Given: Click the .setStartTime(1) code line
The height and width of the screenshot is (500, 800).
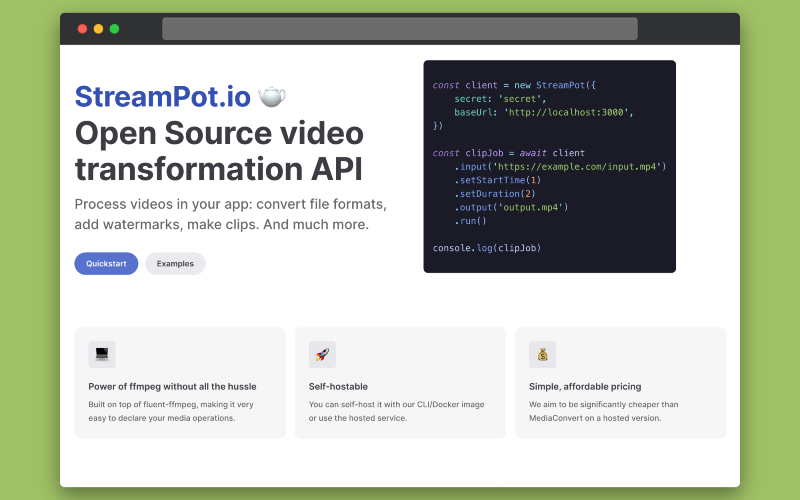Looking at the screenshot, I should (497, 180).
